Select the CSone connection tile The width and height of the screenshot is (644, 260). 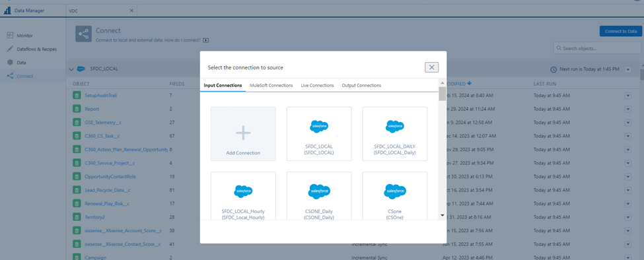[395, 195]
